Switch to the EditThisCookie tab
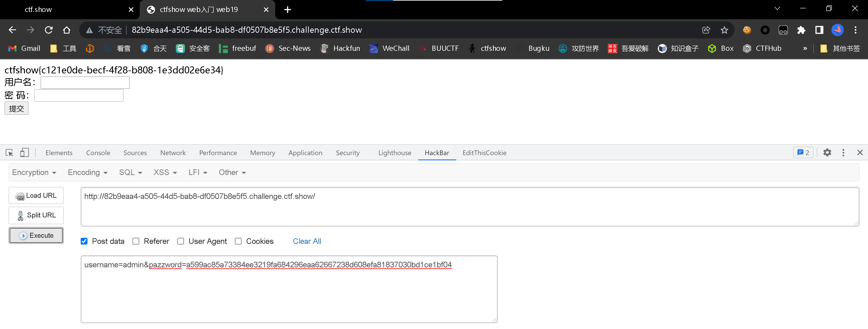This screenshot has width=868, height=329. pyautogui.click(x=485, y=153)
